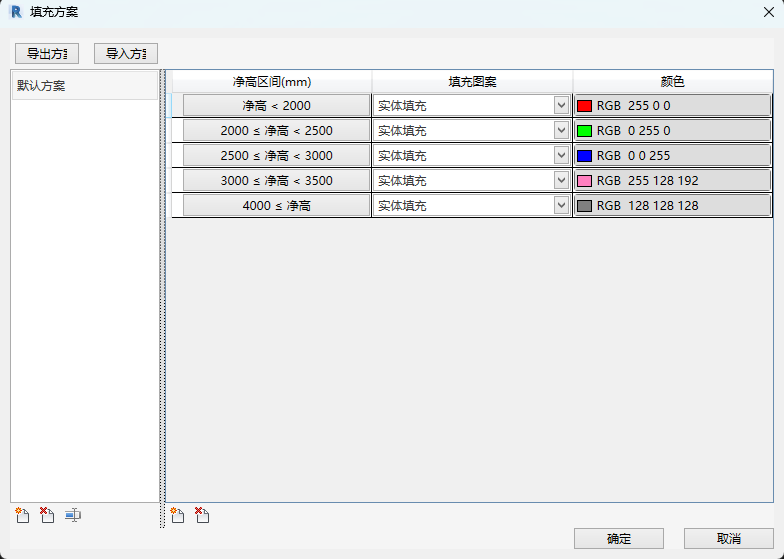Screen dimensions: 784x559
Task: Expand fill pattern dropdown for 2000 ≤ 净高 < 2500
Action: coord(561,130)
